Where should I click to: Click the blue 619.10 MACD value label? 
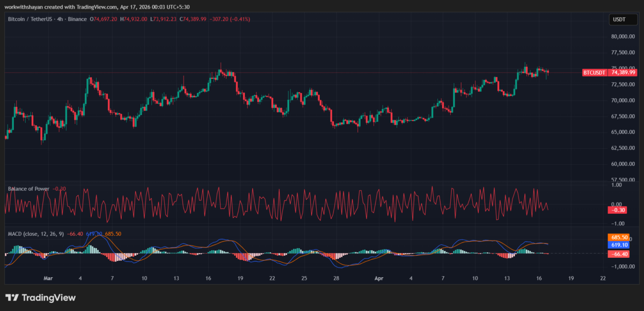[x=617, y=245]
